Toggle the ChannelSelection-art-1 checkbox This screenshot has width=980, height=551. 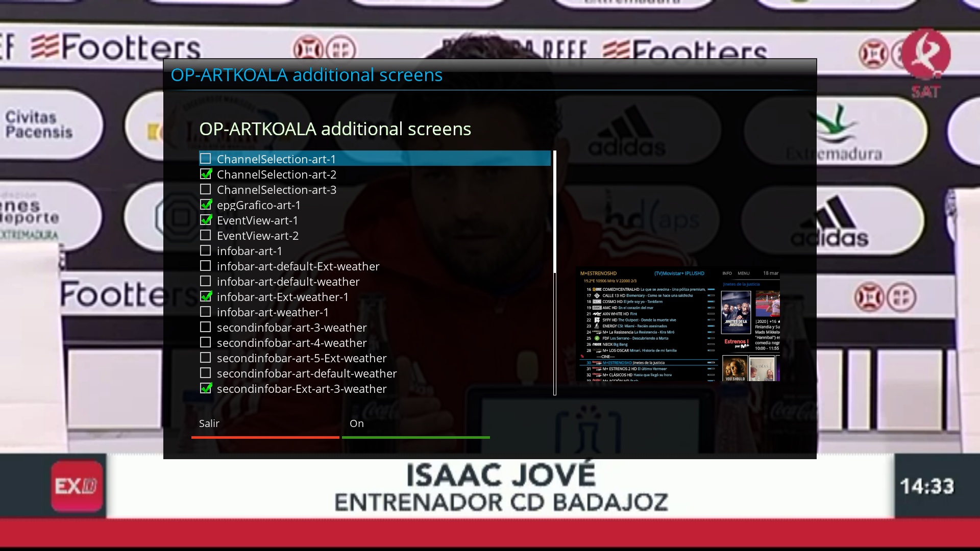pyautogui.click(x=205, y=159)
